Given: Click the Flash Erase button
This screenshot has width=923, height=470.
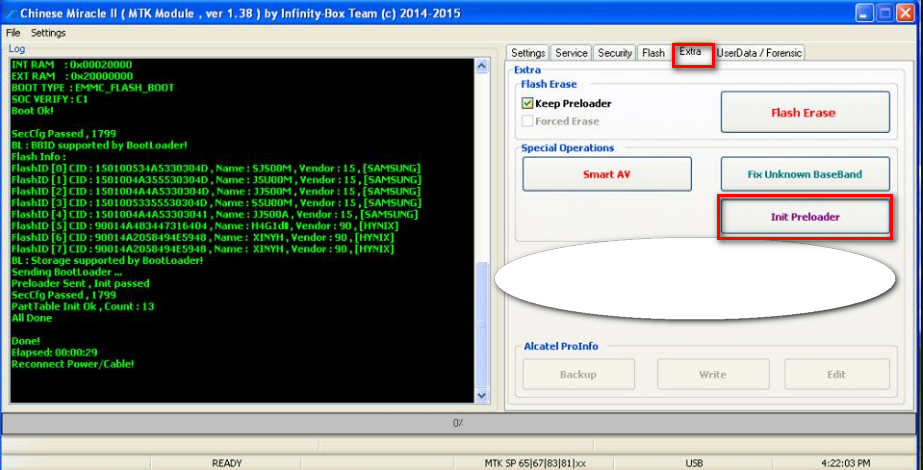Looking at the screenshot, I should pos(805,112).
